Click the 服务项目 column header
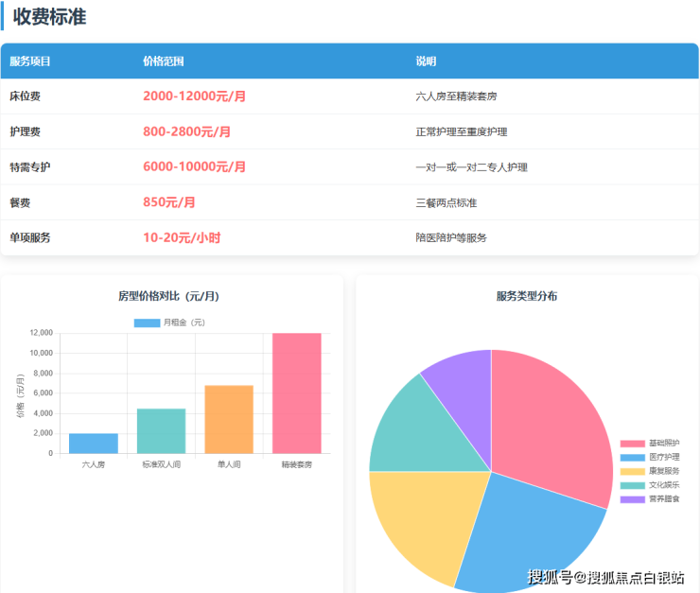 coord(30,61)
